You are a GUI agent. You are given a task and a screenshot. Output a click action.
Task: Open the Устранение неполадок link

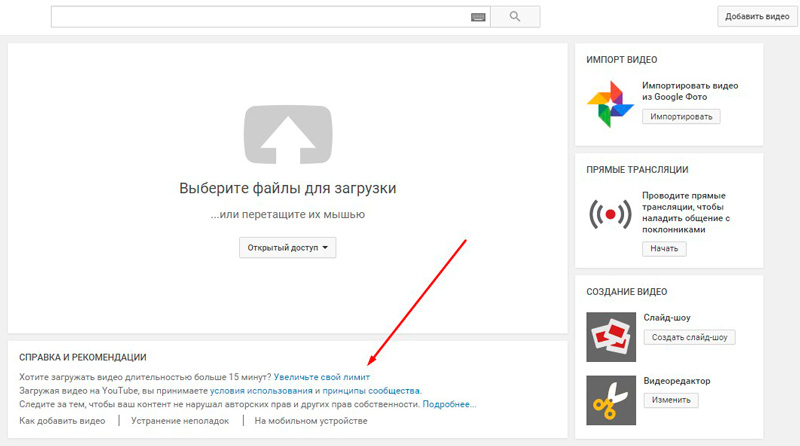pos(180,421)
